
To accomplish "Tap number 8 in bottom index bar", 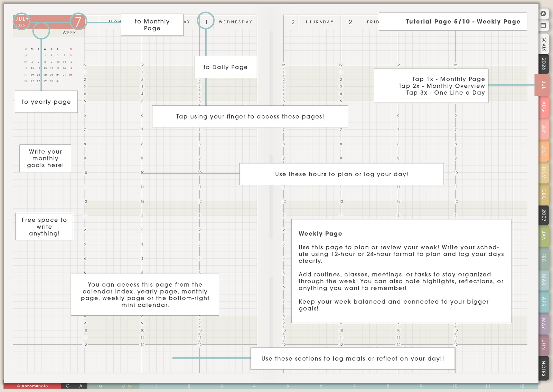I will pos(388,386).
